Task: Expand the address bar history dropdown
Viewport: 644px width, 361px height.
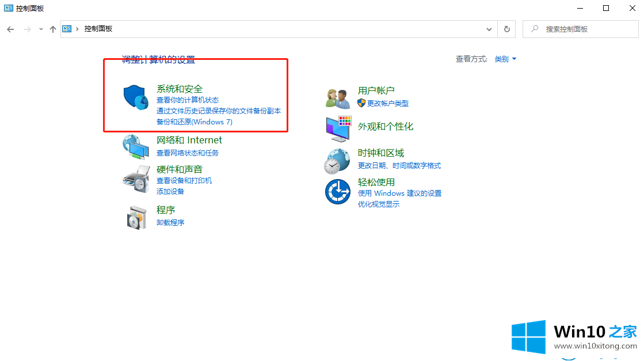Action: tap(489, 29)
